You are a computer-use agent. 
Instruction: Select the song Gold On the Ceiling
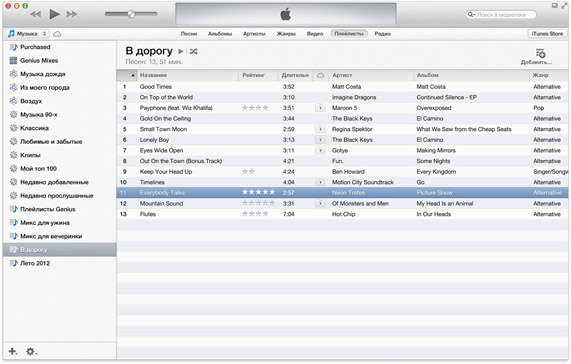342,119
